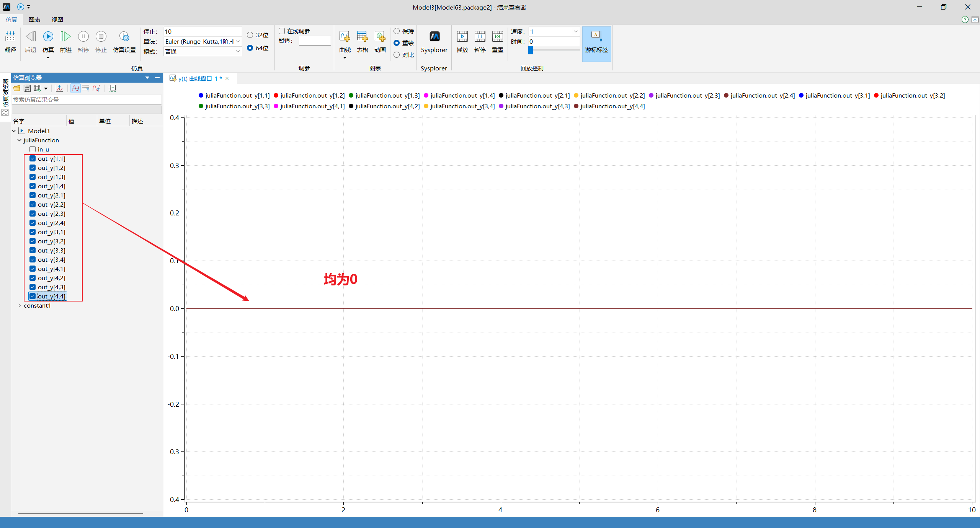The height and width of the screenshot is (528, 980).
Task: Click the 暂停 playback pause icon
Action: (480, 37)
